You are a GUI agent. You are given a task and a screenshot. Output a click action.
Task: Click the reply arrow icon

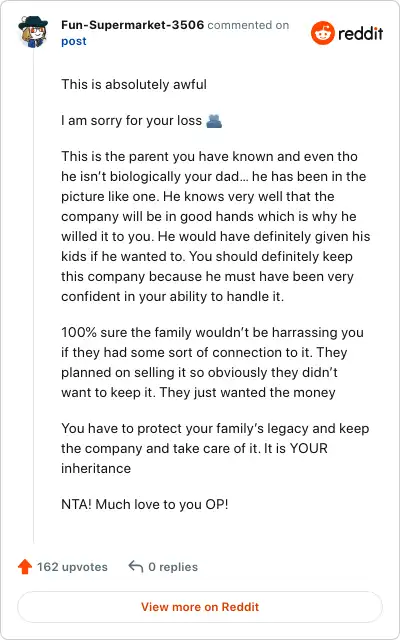pos(136,567)
